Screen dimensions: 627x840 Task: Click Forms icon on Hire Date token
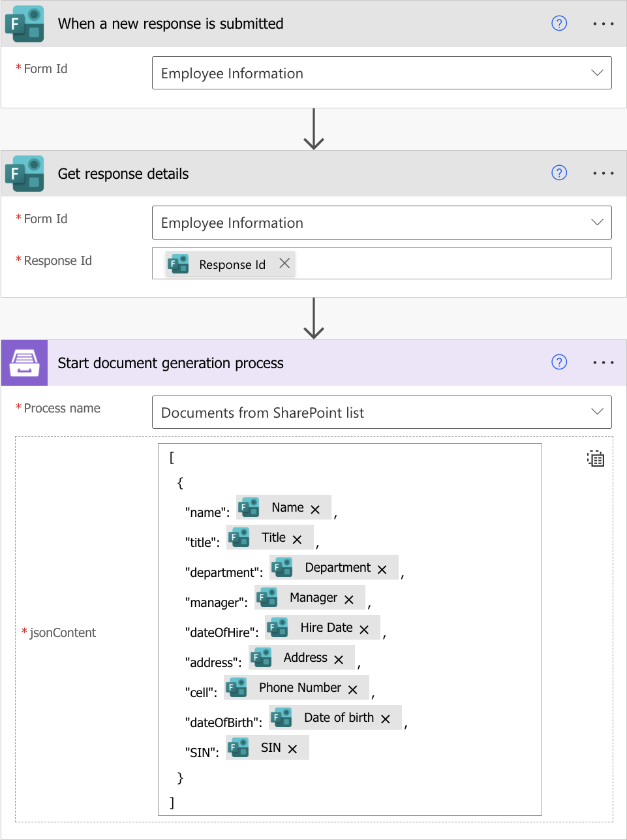[x=277, y=627]
